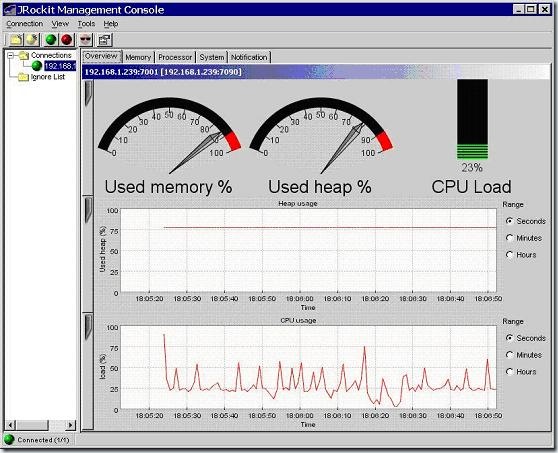Click the JRockit title bar app icon
The width and height of the screenshot is (558, 453).
pos(9,10)
